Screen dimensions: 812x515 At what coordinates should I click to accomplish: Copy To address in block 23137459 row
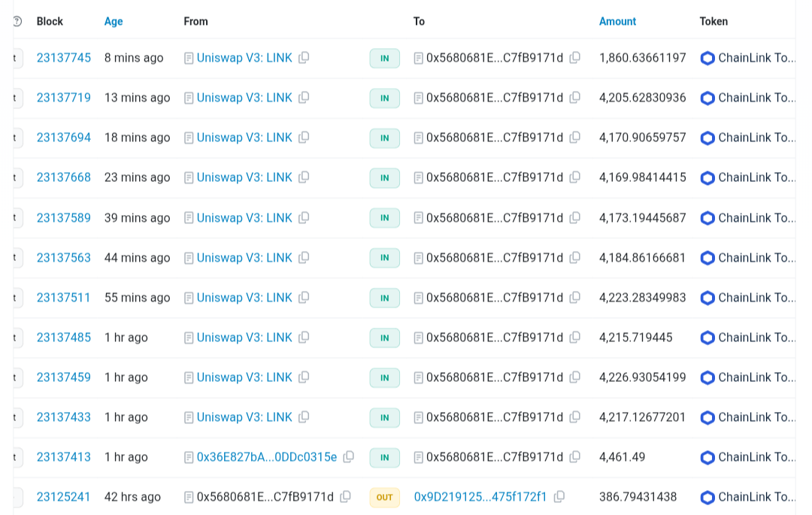click(575, 377)
